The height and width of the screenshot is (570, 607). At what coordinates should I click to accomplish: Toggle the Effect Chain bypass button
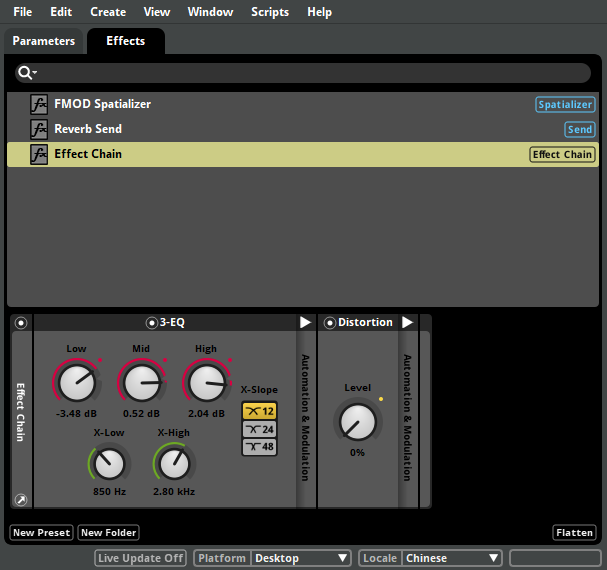(x=21, y=323)
